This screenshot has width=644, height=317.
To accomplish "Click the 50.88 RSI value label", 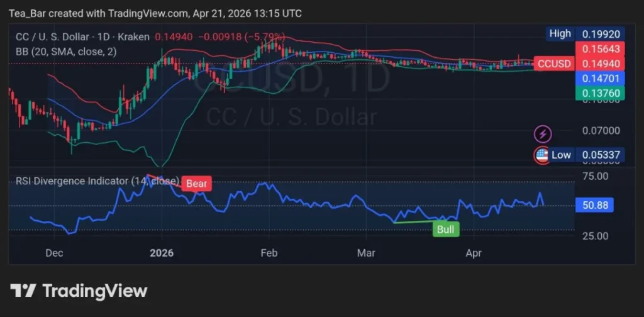I will 594,205.
